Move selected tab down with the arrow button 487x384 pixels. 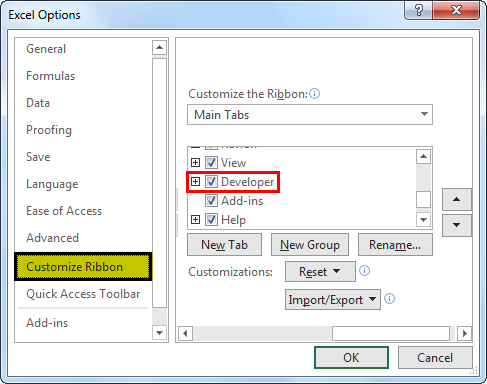457,225
